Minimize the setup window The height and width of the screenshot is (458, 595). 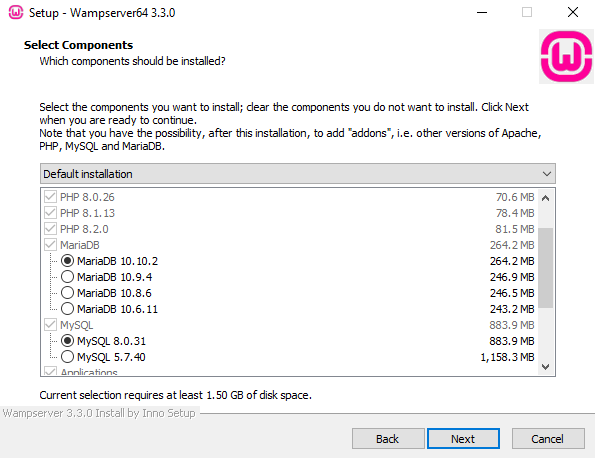482,13
